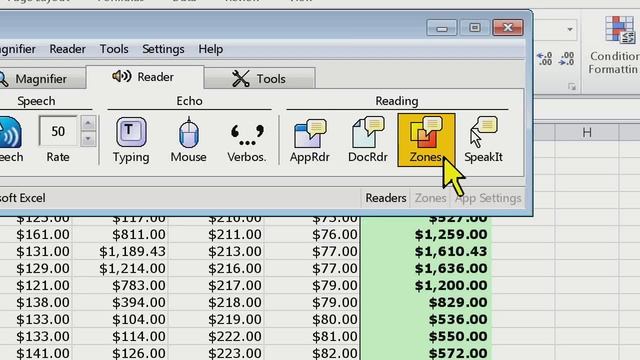The image size is (640, 360).
Task: Select the cell containing $1,259.00
Action: pyautogui.click(x=426, y=235)
